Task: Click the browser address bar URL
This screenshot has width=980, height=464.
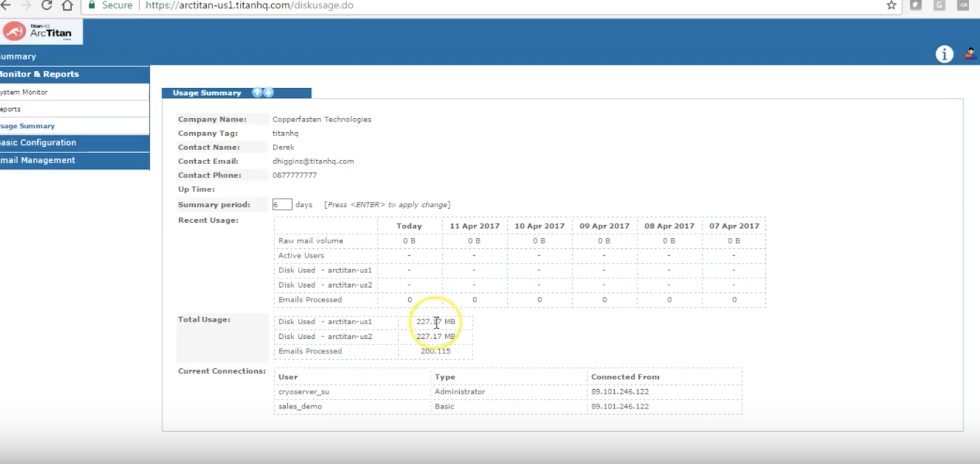Action: pos(249,5)
